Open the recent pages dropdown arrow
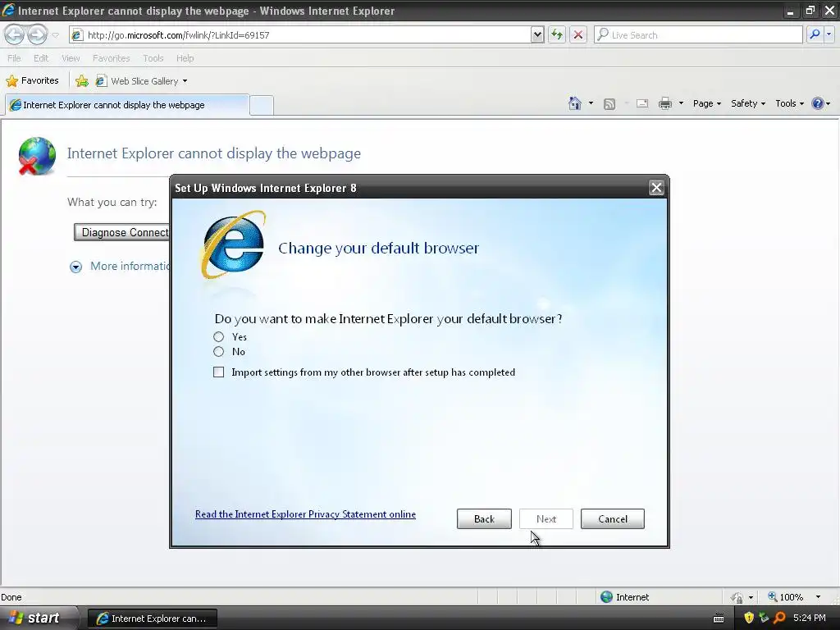Screen dimensions: 840x630 click(55, 35)
